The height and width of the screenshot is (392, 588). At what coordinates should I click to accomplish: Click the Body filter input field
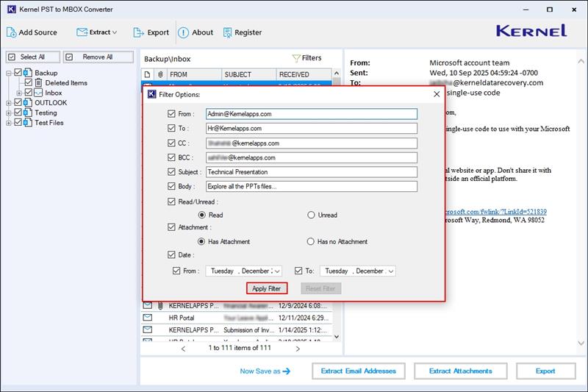[x=312, y=186]
